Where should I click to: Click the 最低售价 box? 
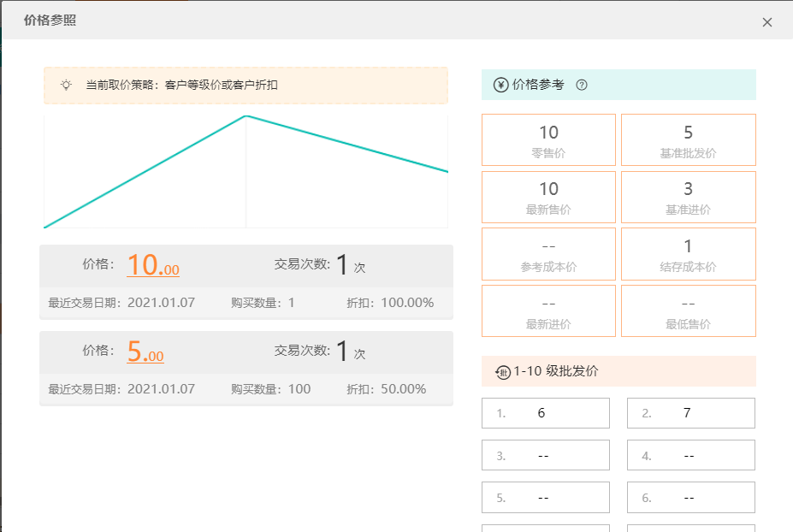point(689,311)
